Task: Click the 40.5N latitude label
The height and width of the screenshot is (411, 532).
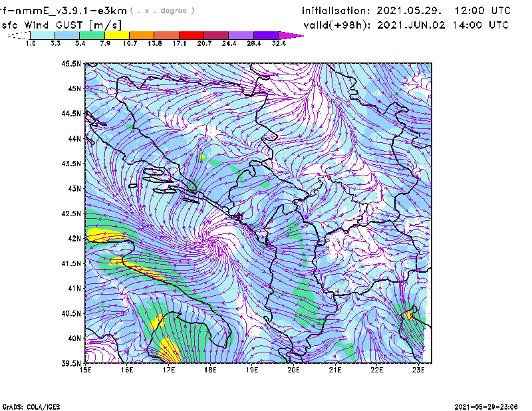Action: 71,313
